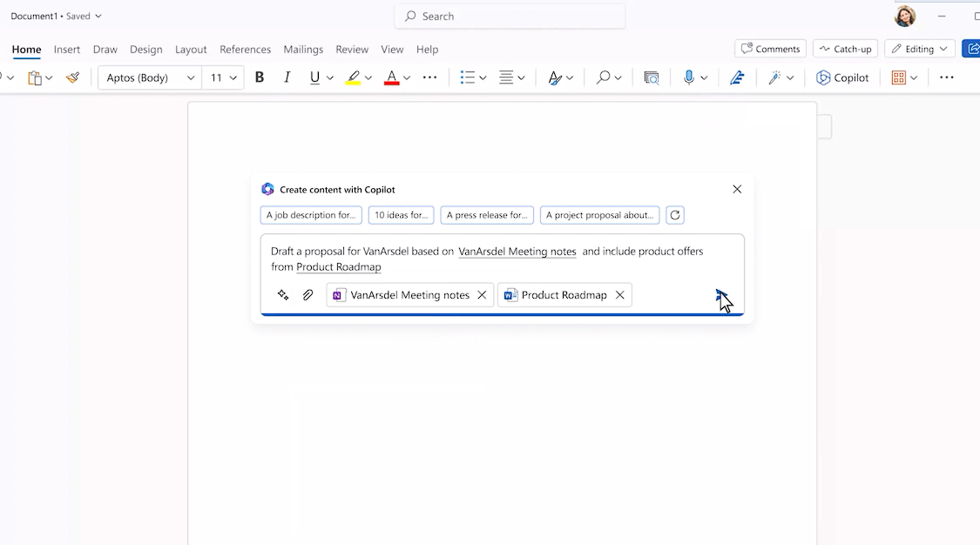Open the View tab
This screenshot has width=980, height=545.
pos(393,50)
